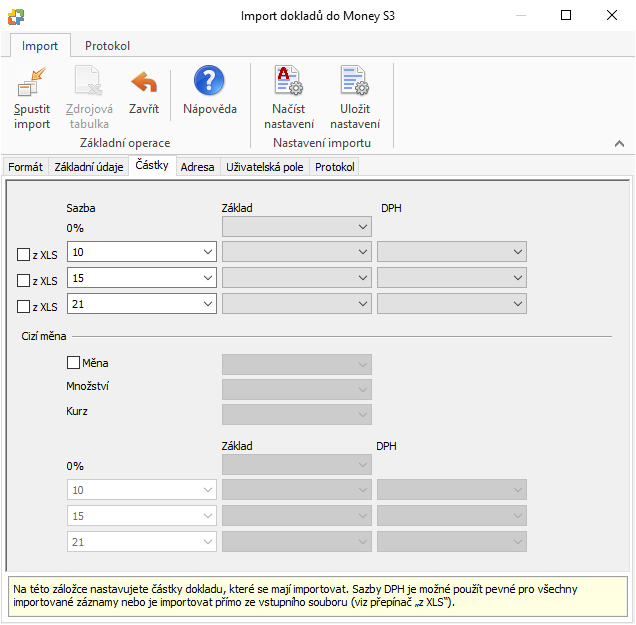Open foreign currency DPH dropdown in row 21
Viewport: 636px width, 625px height.
coord(452,542)
